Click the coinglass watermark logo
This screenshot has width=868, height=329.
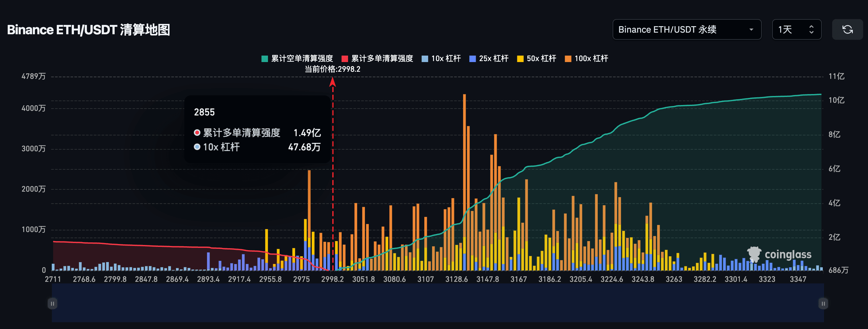pyautogui.click(x=755, y=255)
